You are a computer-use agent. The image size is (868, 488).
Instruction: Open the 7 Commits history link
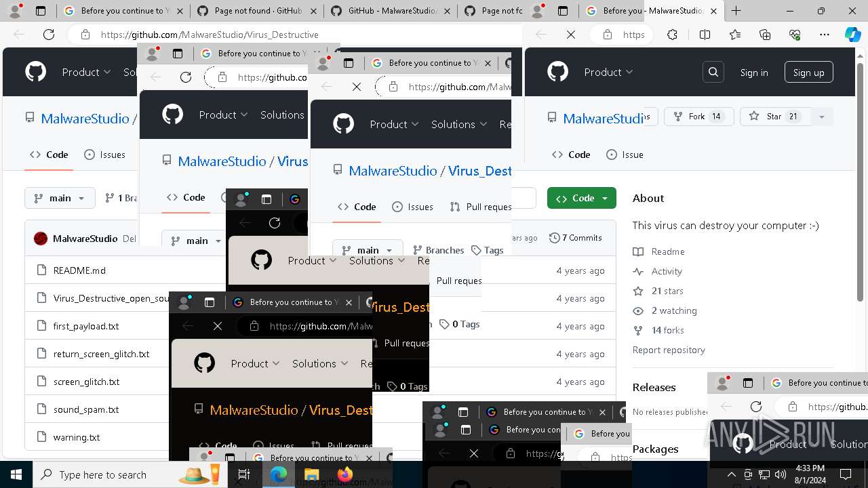pyautogui.click(x=576, y=238)
